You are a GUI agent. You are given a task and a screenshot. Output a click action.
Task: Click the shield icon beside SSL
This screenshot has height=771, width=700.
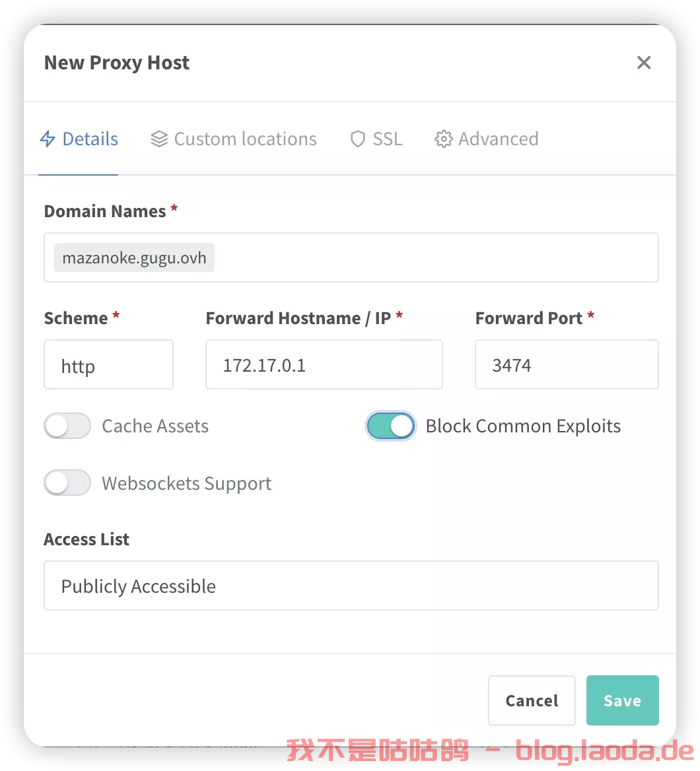(358, 139)
